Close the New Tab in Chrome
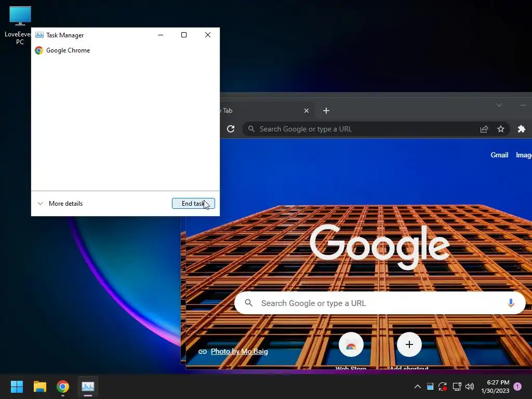The width and height of the screenshot is (532, 399). (x=307, y=111)
